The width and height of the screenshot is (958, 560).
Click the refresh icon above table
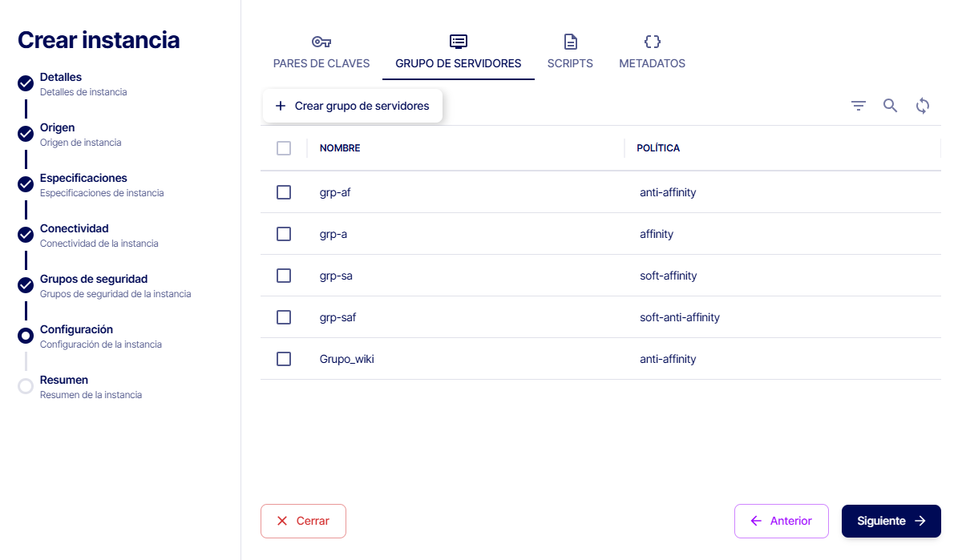coord(923,106)
